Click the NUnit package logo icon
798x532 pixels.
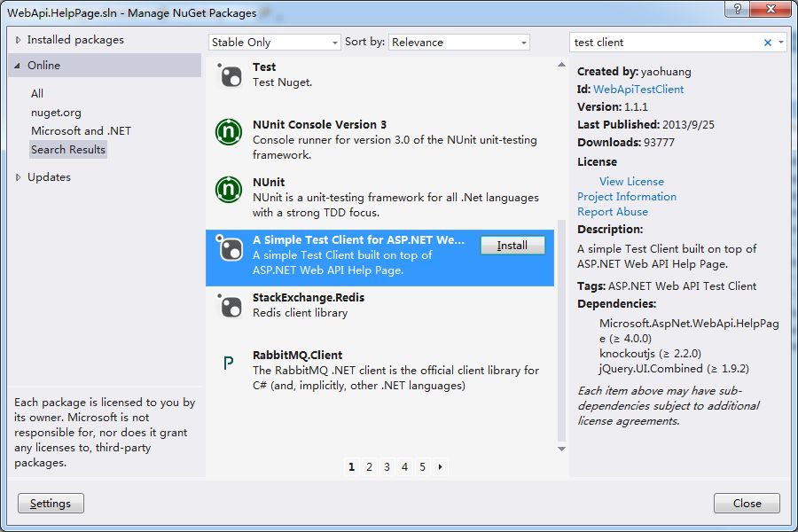(x=229, y=190)
